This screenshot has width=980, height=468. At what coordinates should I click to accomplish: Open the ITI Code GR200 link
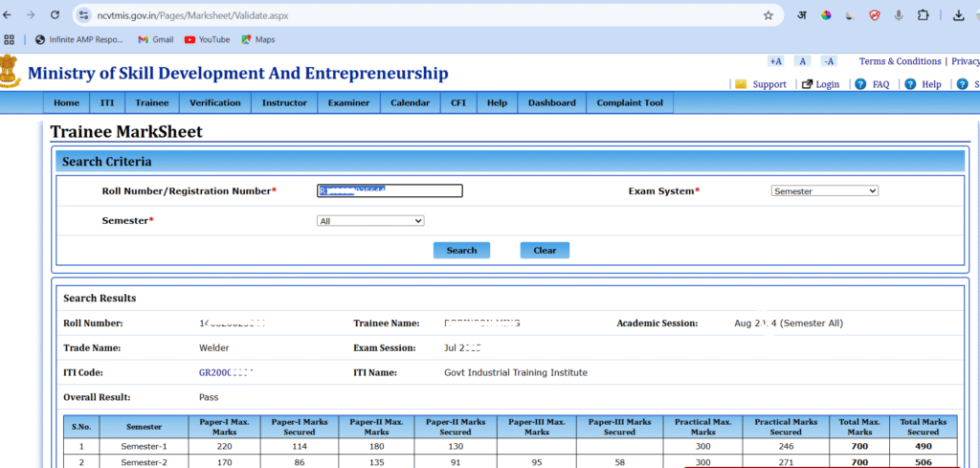(226, 373)
